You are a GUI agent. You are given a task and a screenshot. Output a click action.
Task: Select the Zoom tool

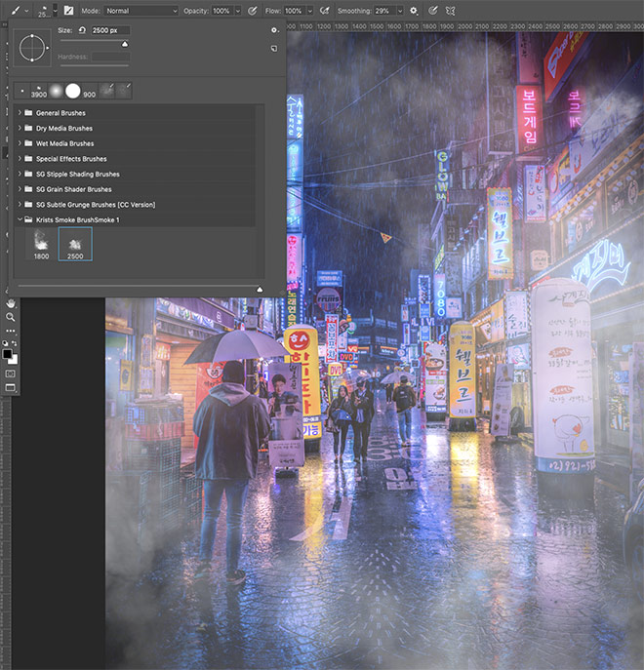tap(11, 317)
